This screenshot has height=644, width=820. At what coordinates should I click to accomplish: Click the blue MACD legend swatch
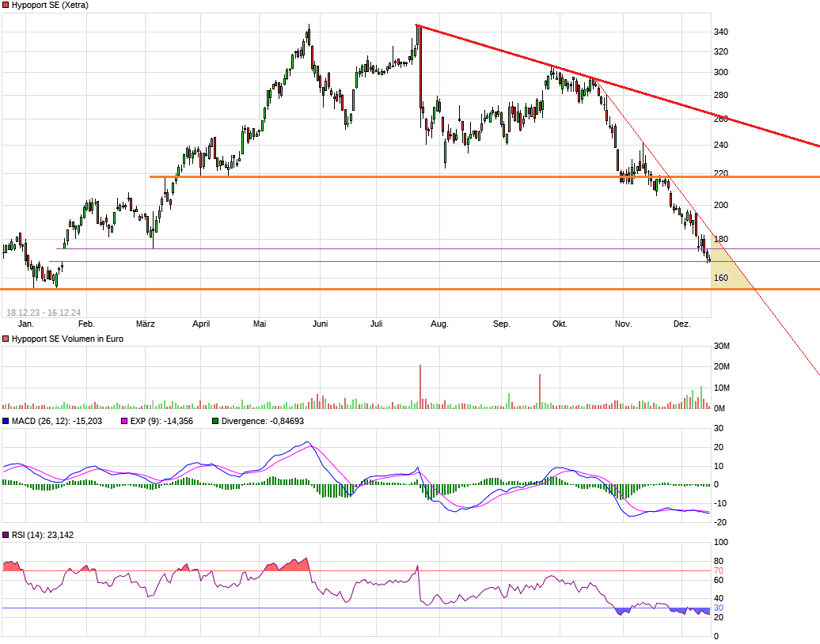coord(6,421)
